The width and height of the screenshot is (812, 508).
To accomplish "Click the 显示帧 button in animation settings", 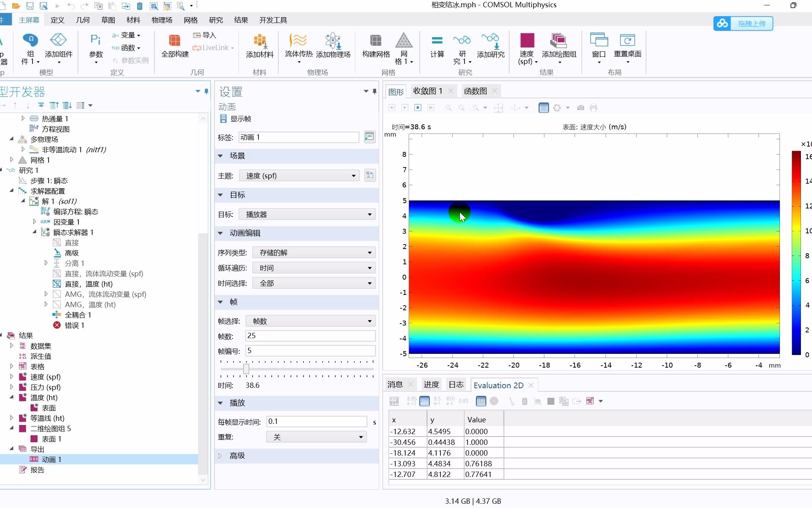I will click(x=236, y=119).
